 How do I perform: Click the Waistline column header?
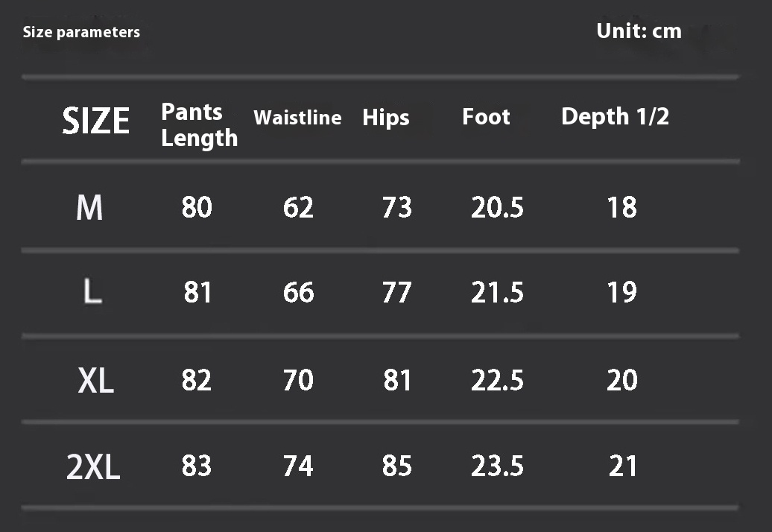coord(297,118)
